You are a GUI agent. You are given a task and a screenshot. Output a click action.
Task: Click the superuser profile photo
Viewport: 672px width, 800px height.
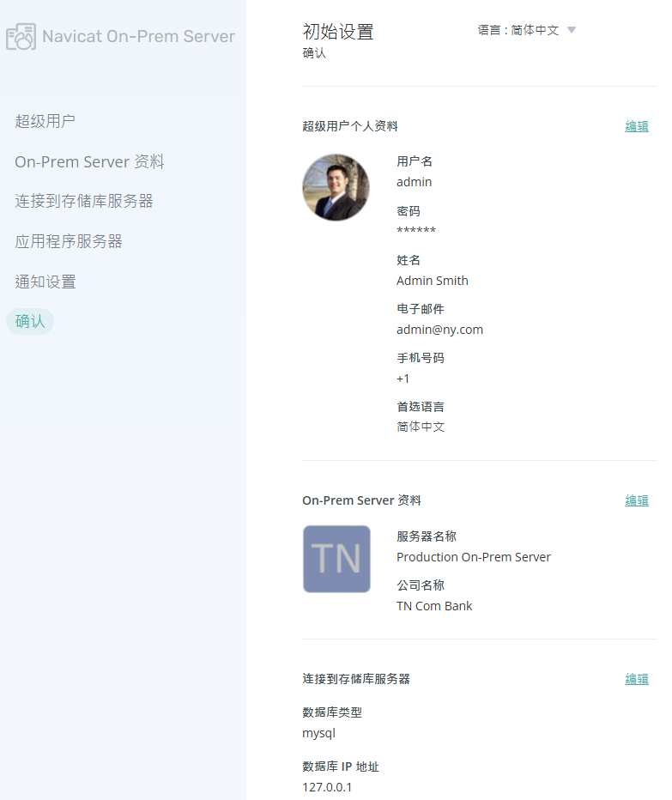[336, 187]
